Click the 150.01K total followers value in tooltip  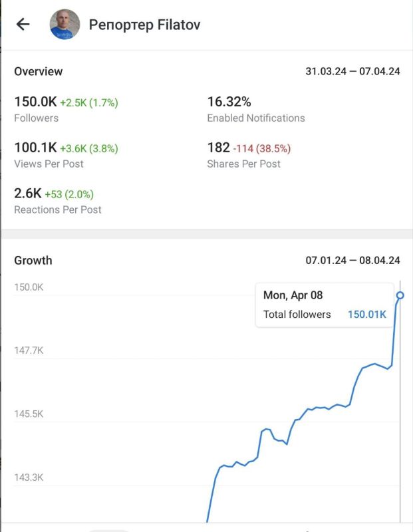tap(366, 315)
